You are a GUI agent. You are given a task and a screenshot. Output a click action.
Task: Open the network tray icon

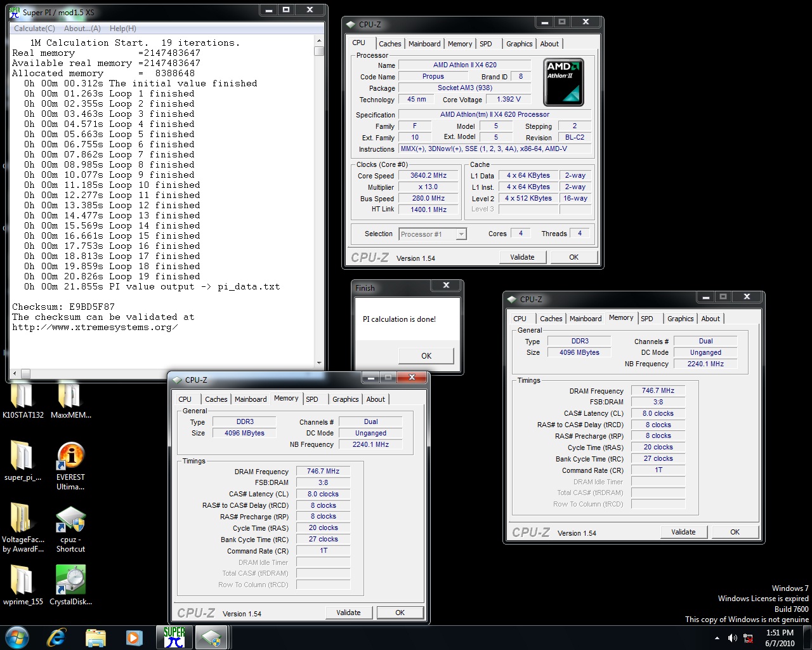pos(748,638)
